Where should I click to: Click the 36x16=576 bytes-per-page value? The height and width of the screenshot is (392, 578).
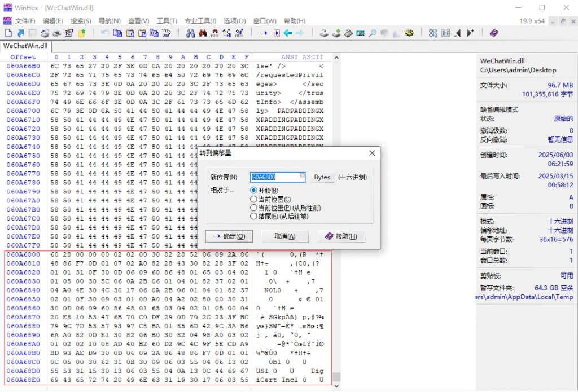click(557, 240)
